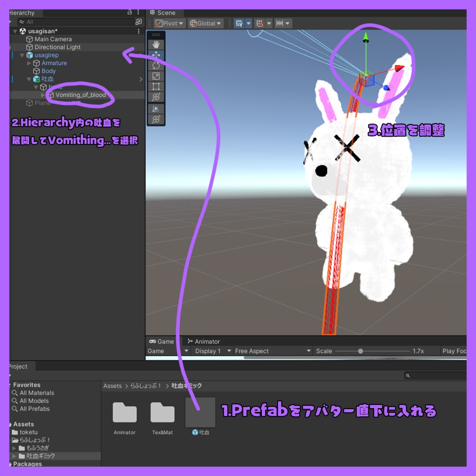Activate the Move tool in the Scene toolbar

click(x=156, y=55)
